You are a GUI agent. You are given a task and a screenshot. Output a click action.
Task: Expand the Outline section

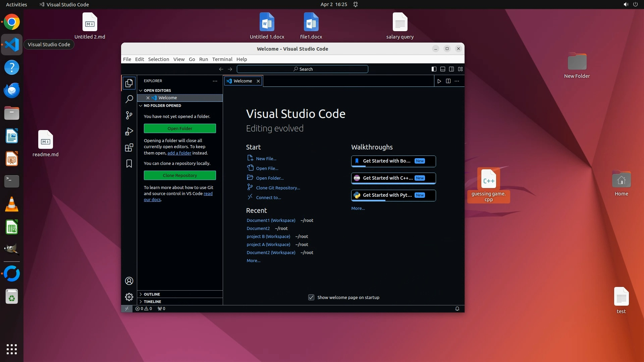point(152,294)
